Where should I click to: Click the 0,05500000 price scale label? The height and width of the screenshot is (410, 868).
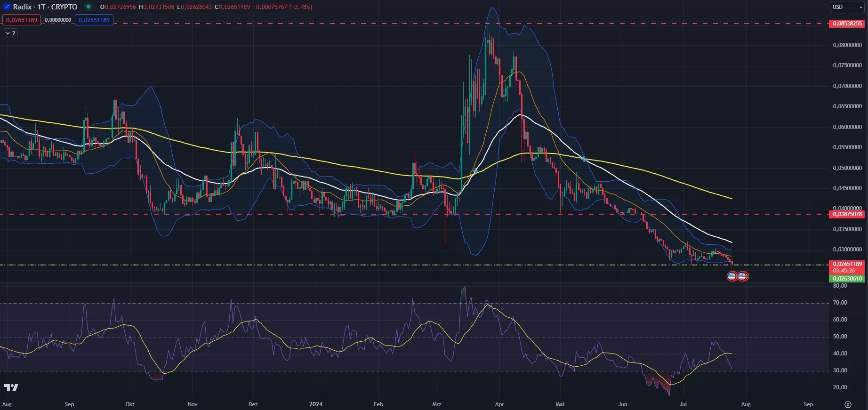coord(847,147)
